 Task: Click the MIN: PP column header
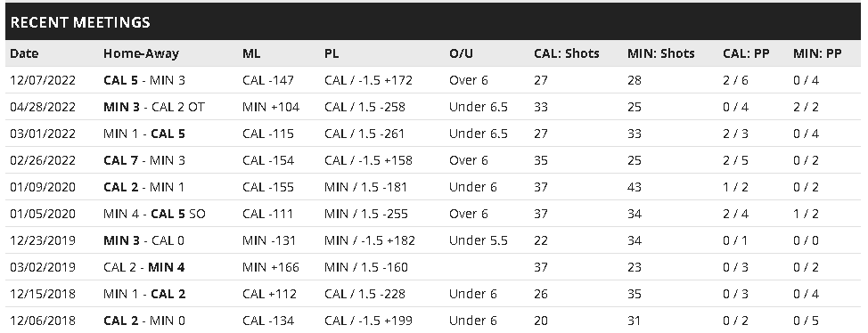pyautogui.click(x=817, y=53)
